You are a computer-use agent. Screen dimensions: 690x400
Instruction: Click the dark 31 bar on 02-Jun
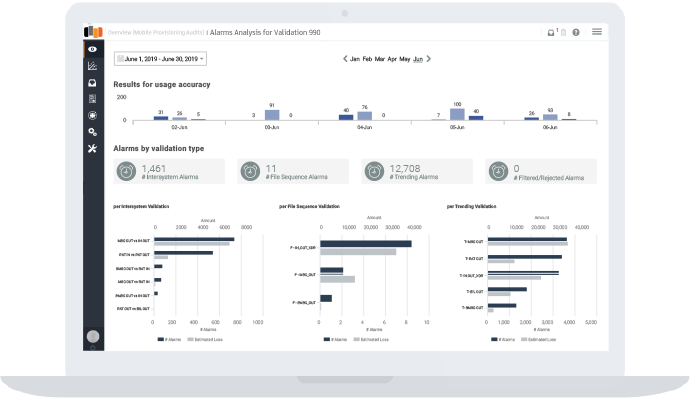161,118
